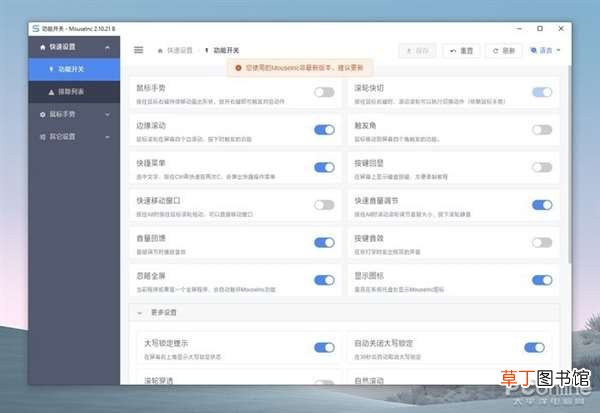The height and width of the screenshot is (413, 600).
Task: Click the 音量回馈 card title
Action: tap(151, 238)
